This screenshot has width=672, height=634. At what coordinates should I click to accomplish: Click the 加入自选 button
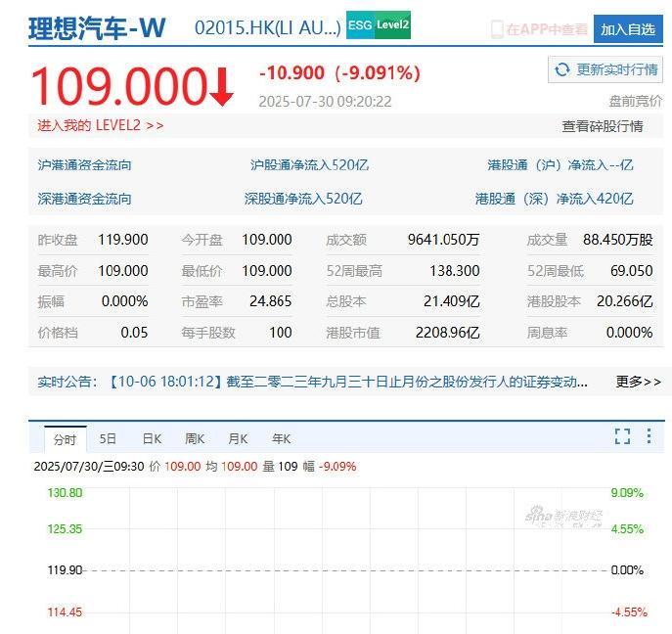[x=628, y=29]
